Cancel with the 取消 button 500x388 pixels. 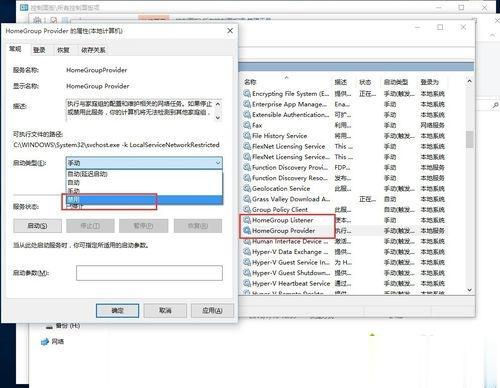[x=165, y=311]
